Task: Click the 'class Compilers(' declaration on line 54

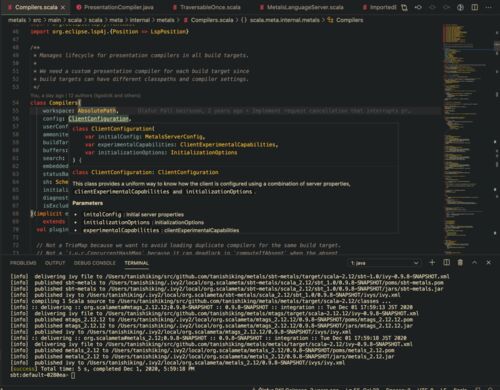Action: (x=56, y=103)
